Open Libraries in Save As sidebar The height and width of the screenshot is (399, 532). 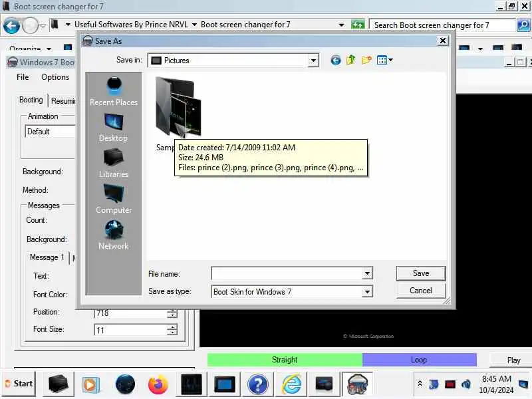coord(114,163)
